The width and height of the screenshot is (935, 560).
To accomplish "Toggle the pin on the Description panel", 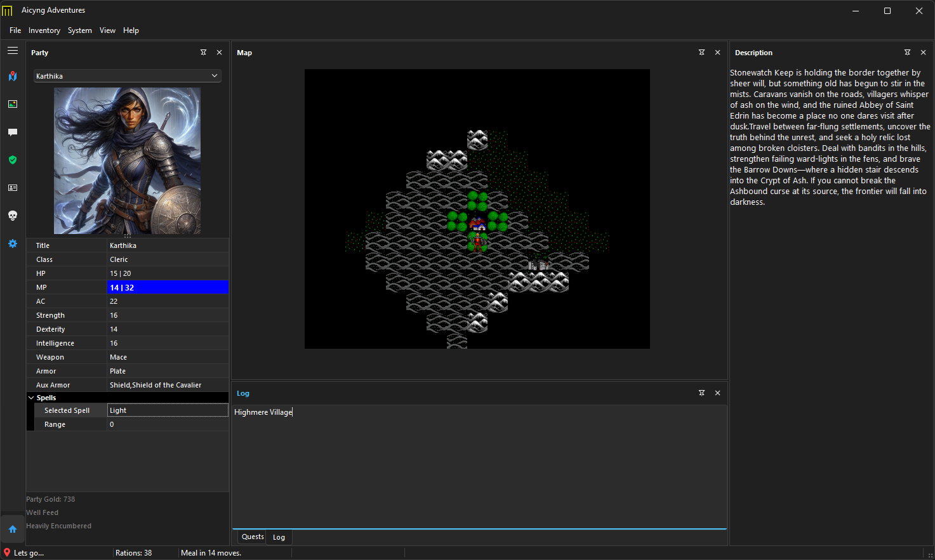I will click(x=907, y=53).
